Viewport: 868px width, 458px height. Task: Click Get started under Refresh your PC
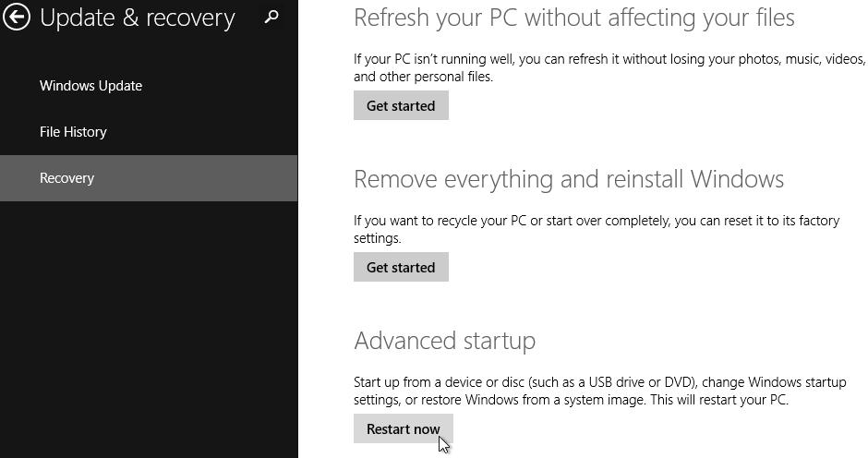tap(401, 106)
